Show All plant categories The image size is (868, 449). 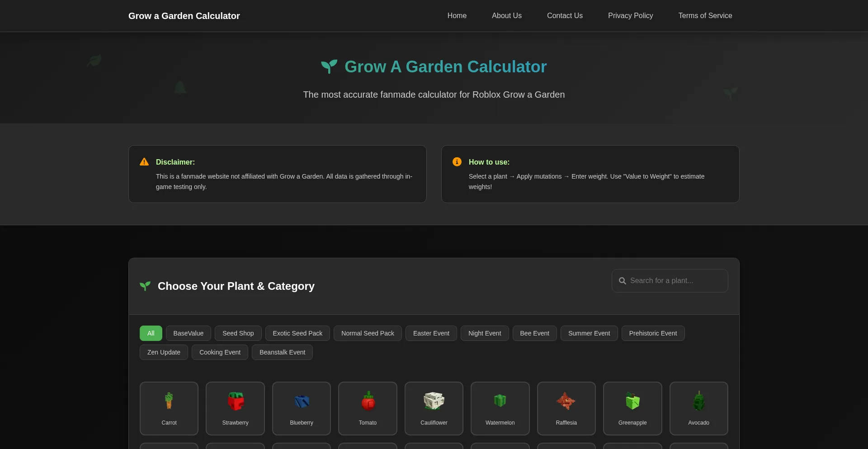(151, 333)
